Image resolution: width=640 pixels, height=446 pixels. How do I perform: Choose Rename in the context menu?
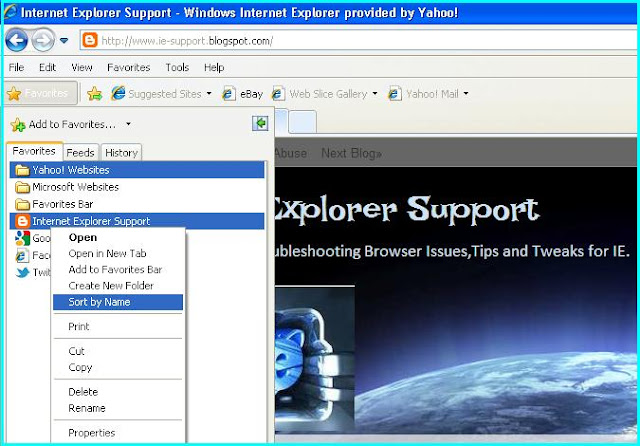tap(118, 408)
